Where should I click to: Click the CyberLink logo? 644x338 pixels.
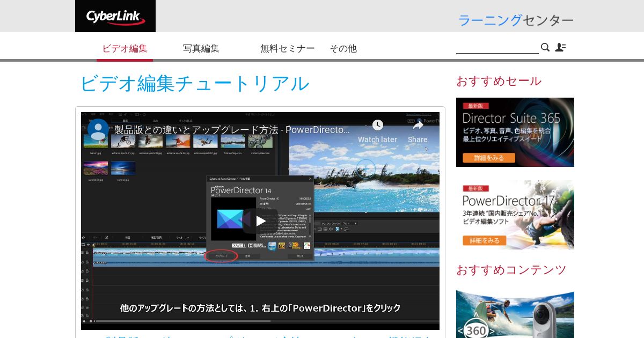click(115, 16)
